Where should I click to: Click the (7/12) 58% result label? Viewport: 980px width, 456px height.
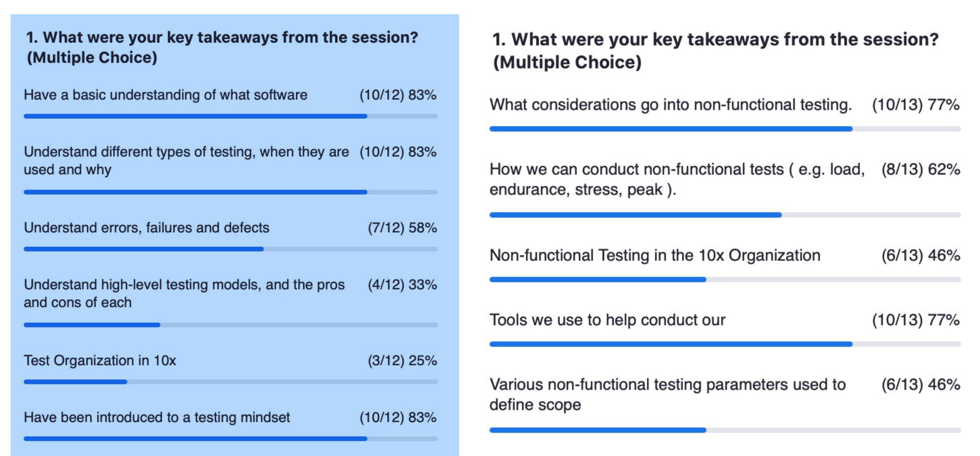tap(402, 228)
